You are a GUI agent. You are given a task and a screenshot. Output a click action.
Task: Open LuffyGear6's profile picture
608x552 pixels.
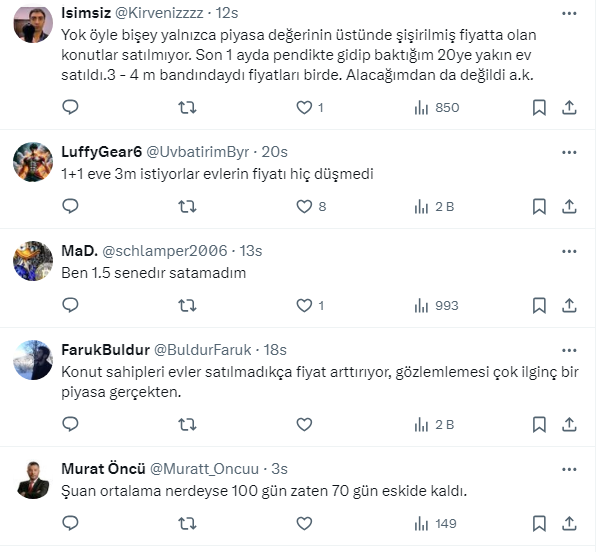tap(34, 162)
